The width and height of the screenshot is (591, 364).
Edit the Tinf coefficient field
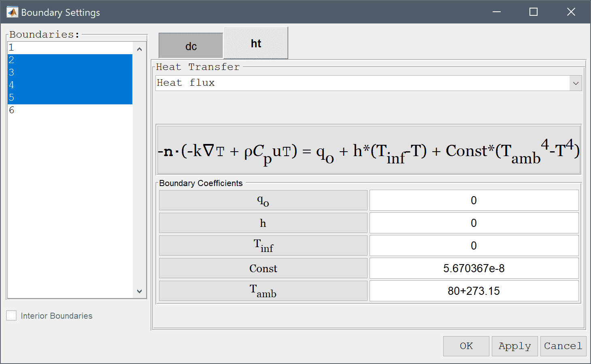click(x=474, y=245)
